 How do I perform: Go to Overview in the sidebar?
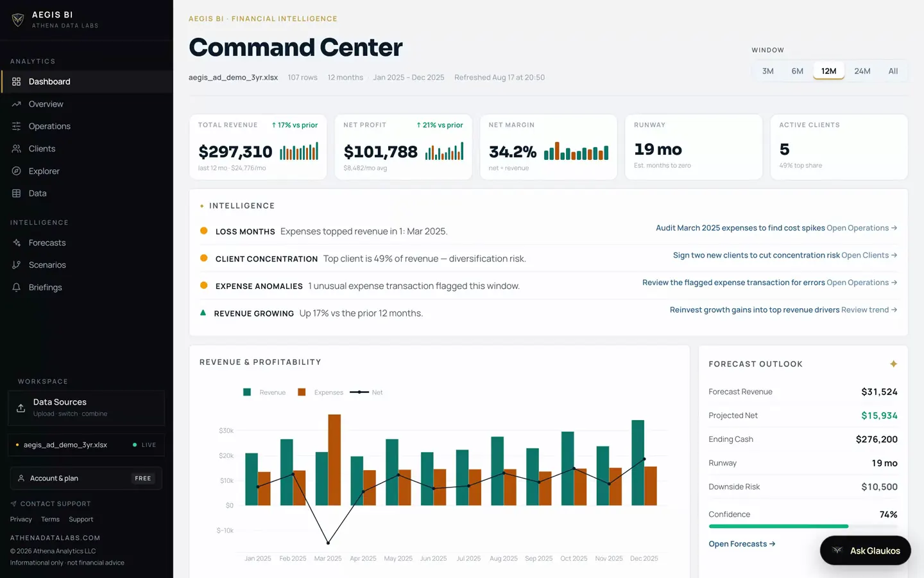pyautogui.click(x=87, y=104)
